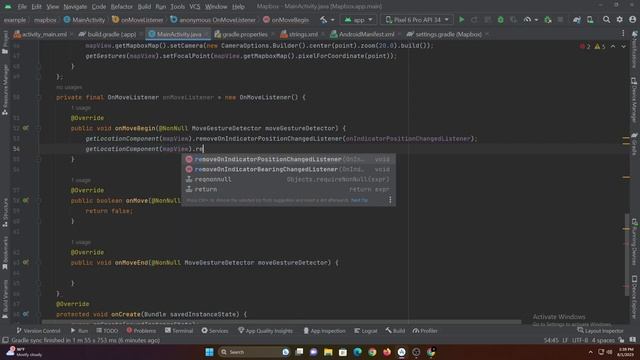Viewport: 640px width, 360px height.
Task: Open more options dots in completion popup
Action: (x=390, y=200)
